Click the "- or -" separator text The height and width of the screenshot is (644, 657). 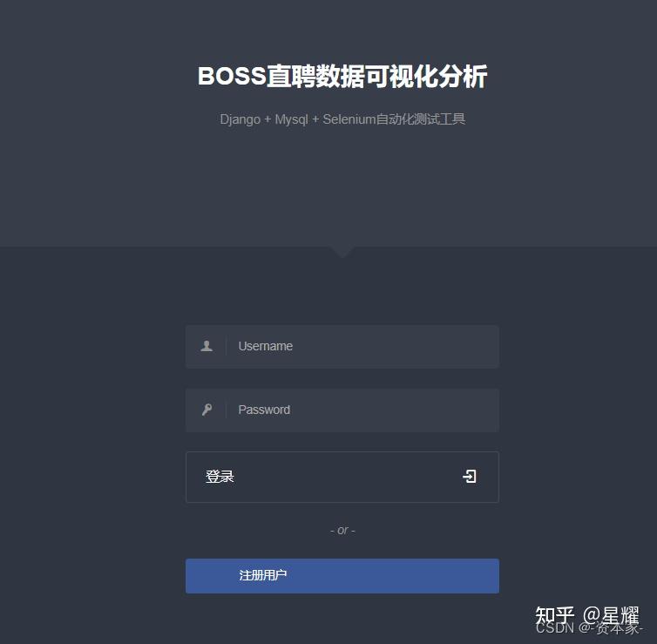[342, 531]
